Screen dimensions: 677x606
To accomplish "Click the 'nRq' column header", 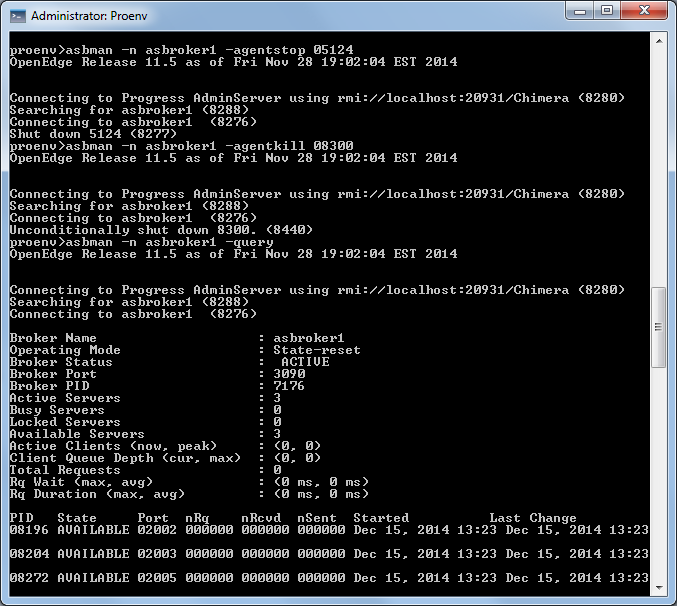I will [x=197, y=518].
